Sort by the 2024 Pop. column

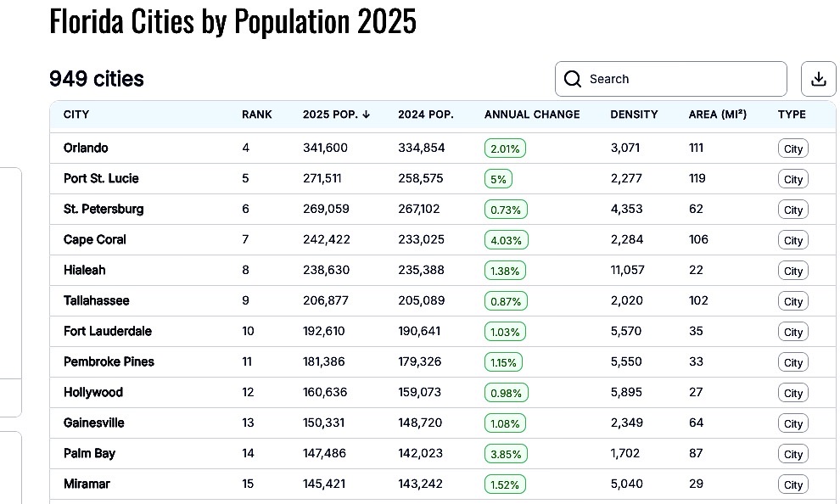coord(426,115)
